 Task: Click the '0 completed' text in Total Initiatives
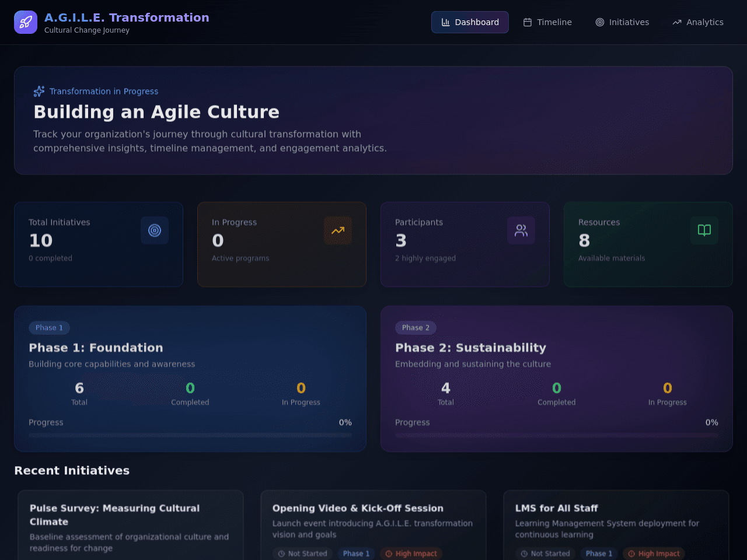point(50,258)
